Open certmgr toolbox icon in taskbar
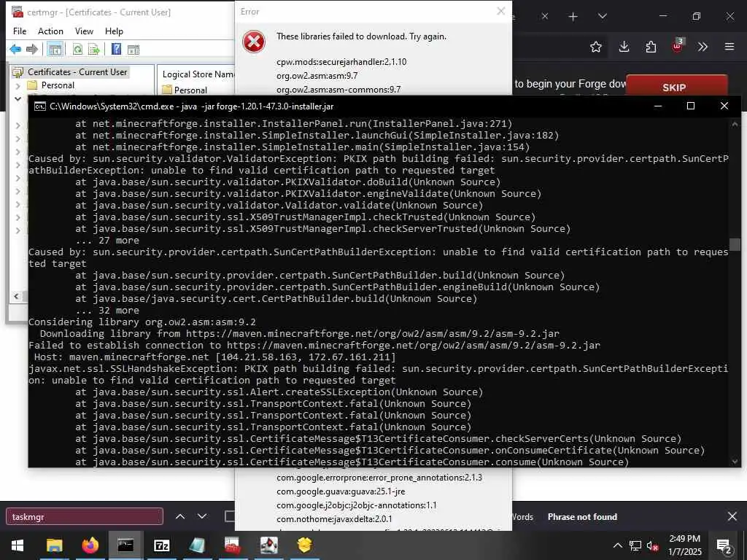Image resolution: width=747 pixels, height=560 pixels. point(233,545)
